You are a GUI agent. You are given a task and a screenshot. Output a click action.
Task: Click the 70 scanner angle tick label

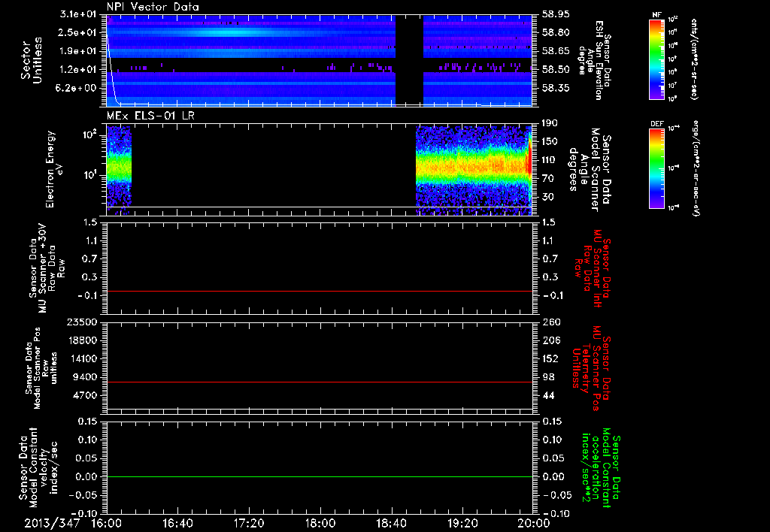pyautogui.click(x=547, y=179)
